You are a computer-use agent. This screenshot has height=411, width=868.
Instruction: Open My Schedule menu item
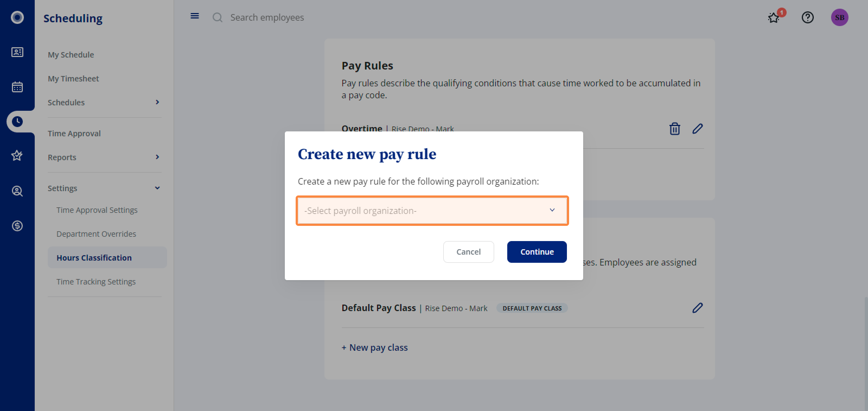tap(71, 55)
